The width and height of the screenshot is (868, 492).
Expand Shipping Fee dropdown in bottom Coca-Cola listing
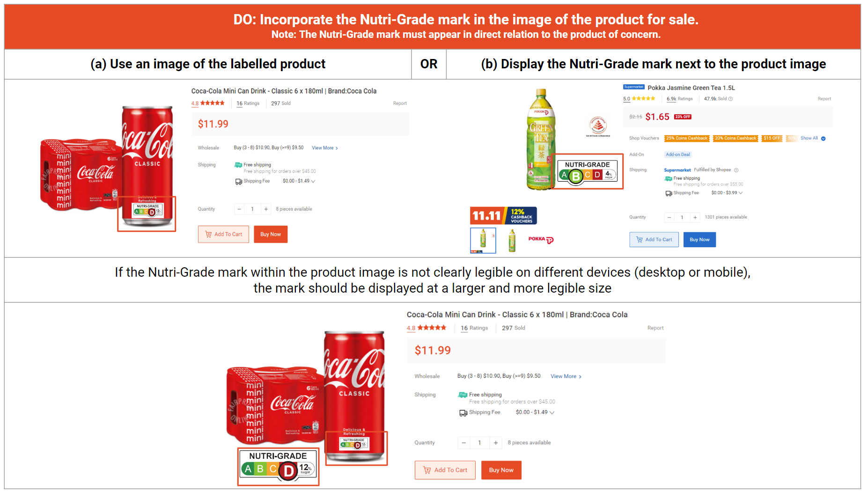tap(552, 412)
